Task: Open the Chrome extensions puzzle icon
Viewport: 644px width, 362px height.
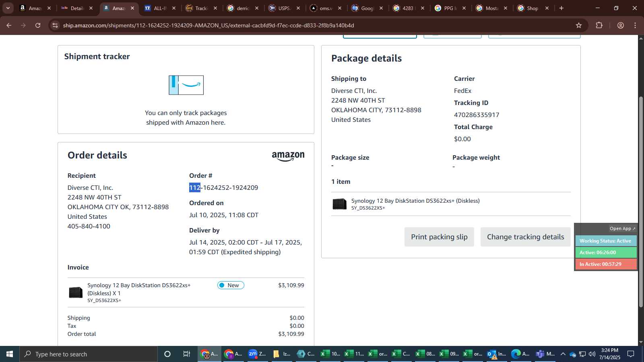Action: click(599, 25)
